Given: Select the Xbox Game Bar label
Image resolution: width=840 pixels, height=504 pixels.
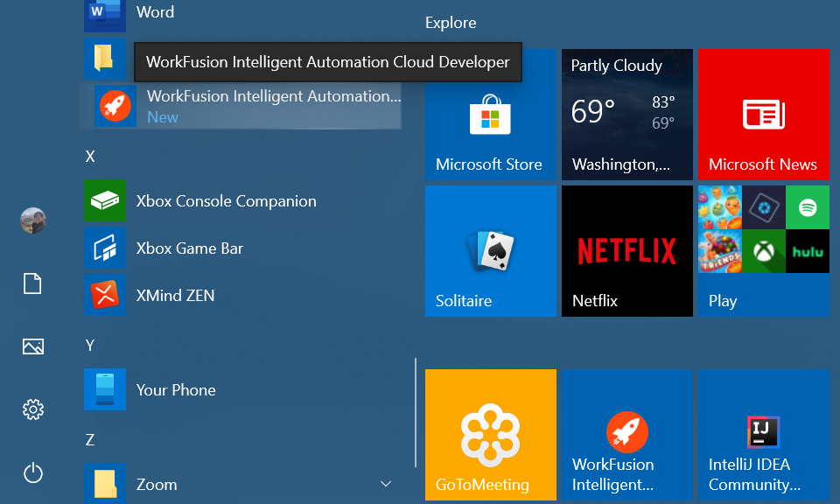Looking at the screenshot, I should click(190, 248).
